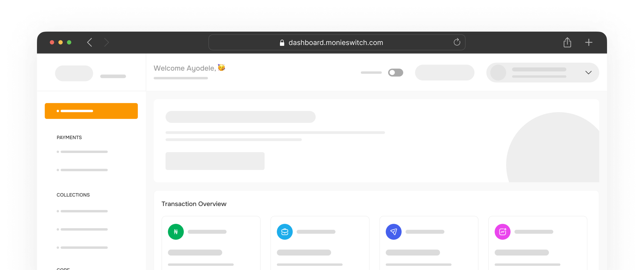Click the circular user avatar placeholder
Image resolution: width=644 pixels, height=270 pixels.
[498, 73]
